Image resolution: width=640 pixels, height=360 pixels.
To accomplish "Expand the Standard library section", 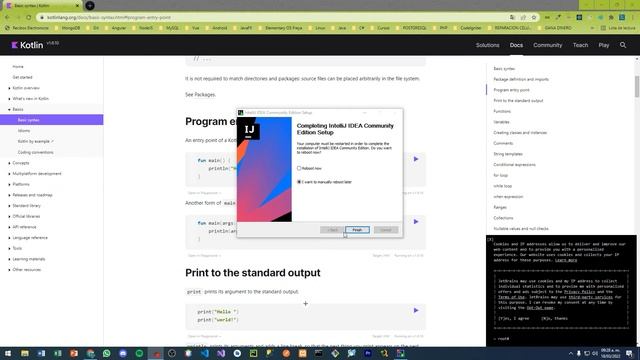I will tap(27, 206).
